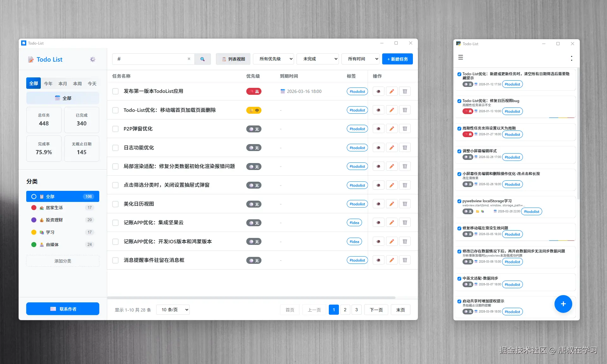Clear search field with the x icon
This screenshot has height=364, width=607.
[x=189, y=59]
